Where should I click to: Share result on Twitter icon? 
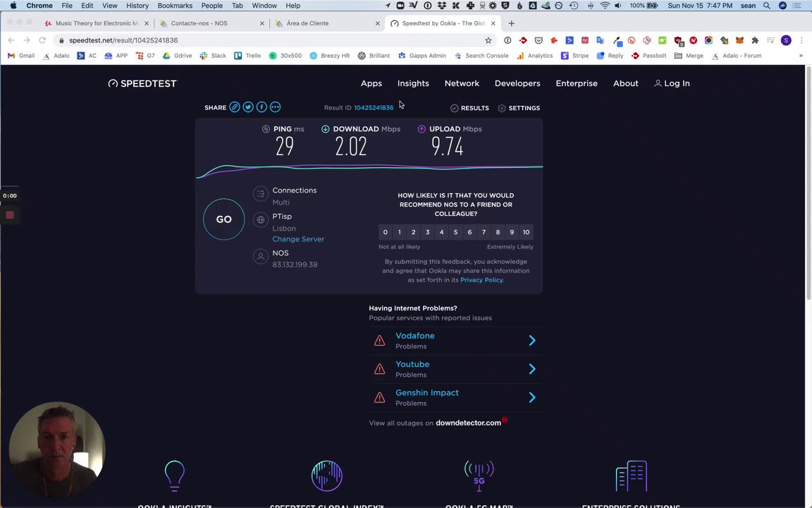coord(248,107)
